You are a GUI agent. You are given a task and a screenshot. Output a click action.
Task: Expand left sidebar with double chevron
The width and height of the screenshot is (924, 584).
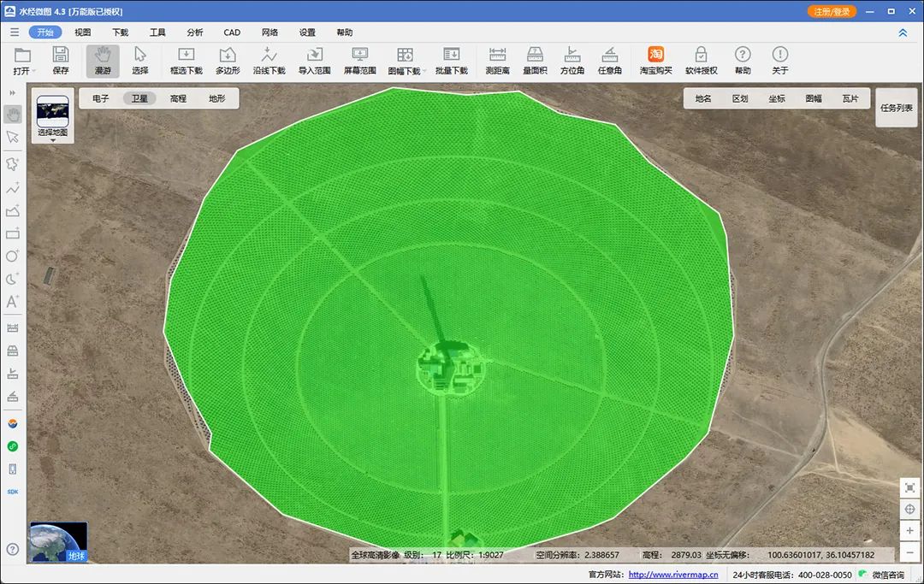(x=13, y=93)
